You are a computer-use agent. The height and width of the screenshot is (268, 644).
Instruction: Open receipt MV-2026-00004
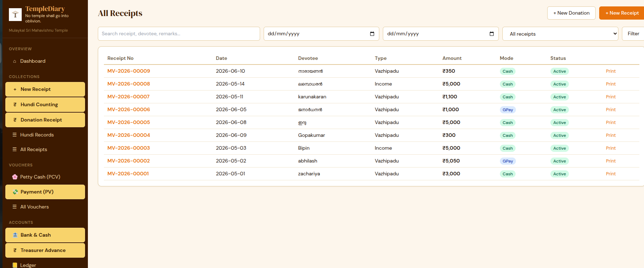tap(129, 135)
